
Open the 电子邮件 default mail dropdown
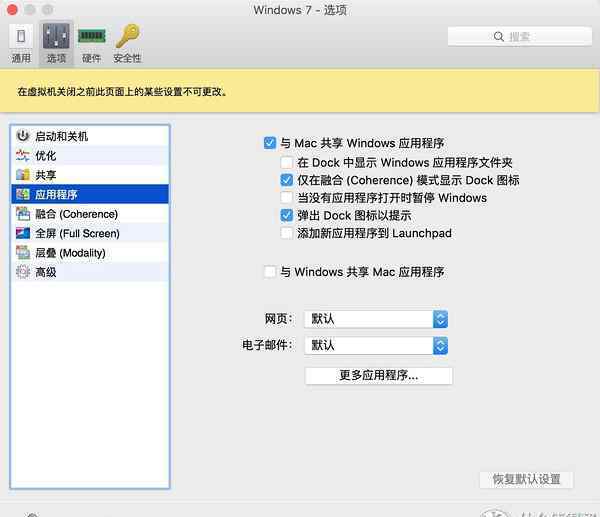pos(376,346)
